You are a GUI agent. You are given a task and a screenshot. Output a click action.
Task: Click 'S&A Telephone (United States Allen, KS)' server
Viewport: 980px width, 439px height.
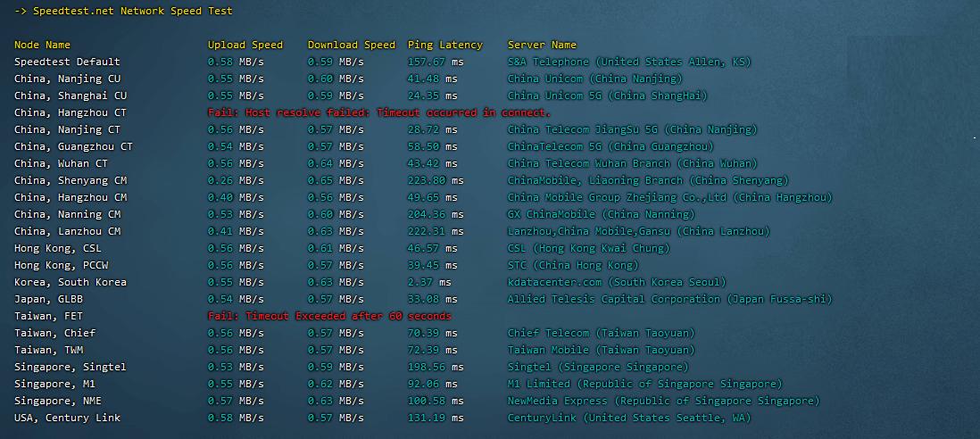tap(629, 62)
